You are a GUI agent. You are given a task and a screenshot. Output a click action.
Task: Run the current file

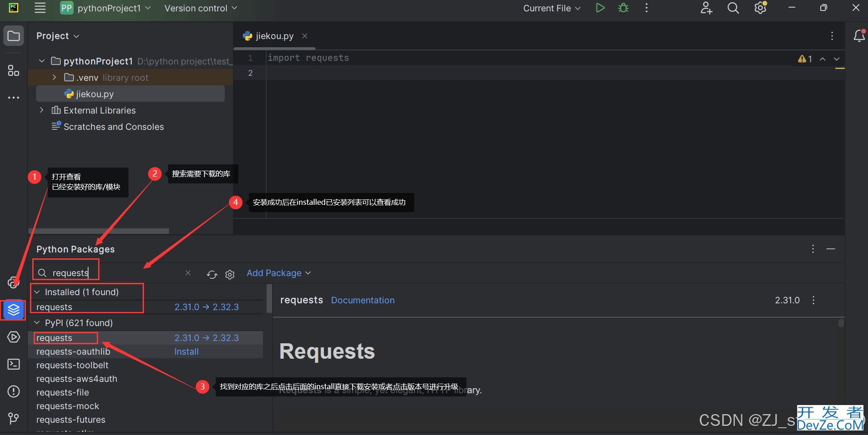[x=600, y=8]
